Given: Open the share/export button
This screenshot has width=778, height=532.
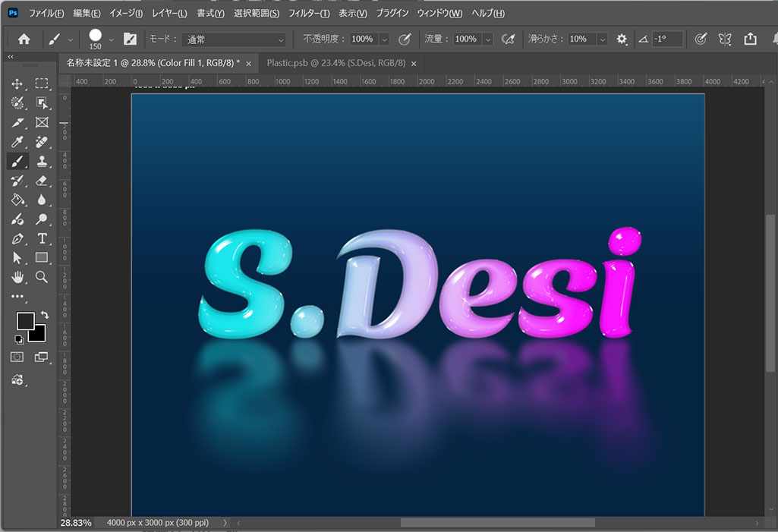Looking at the screenshot, I should point(750,39).
